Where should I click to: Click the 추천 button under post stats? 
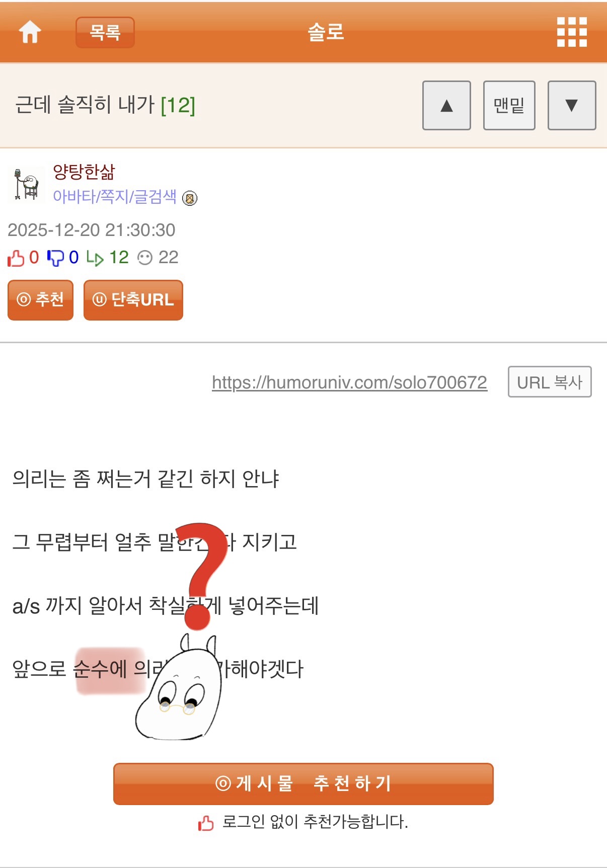(x=40, y=300)
